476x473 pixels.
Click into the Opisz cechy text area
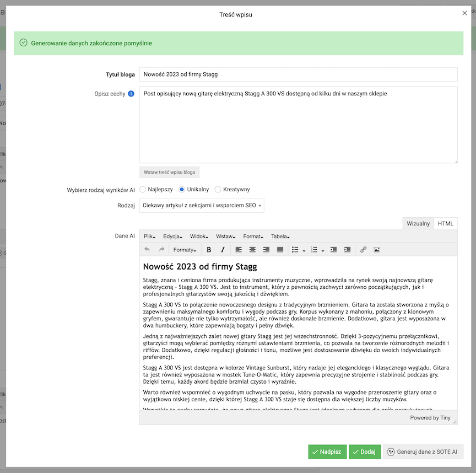[299, 125]
